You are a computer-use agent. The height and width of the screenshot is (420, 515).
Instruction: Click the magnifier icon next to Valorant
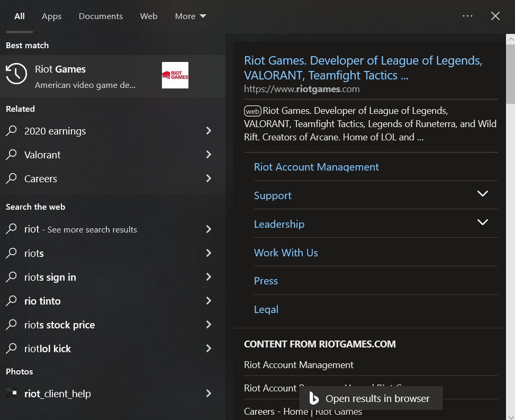tap(11, 155)
